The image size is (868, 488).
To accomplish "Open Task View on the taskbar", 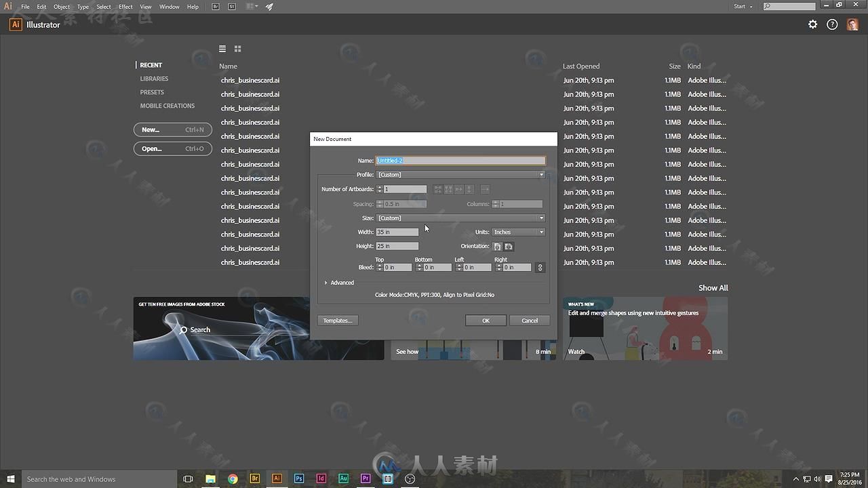I will coord(188,479).
